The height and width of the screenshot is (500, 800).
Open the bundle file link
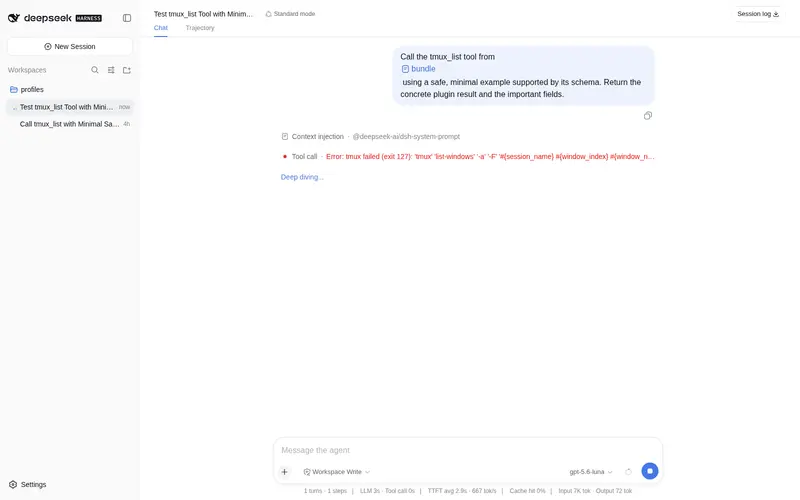[418, 69]
